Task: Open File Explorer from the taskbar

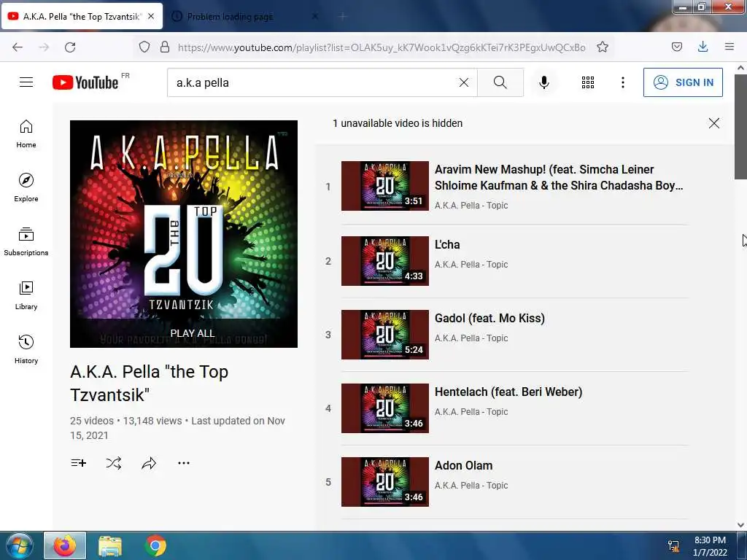Action: click(110, 545)
